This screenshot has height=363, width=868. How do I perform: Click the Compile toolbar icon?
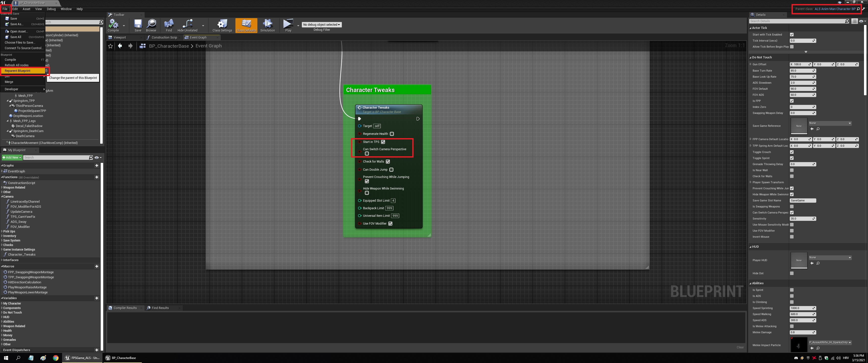coord(113,25)
